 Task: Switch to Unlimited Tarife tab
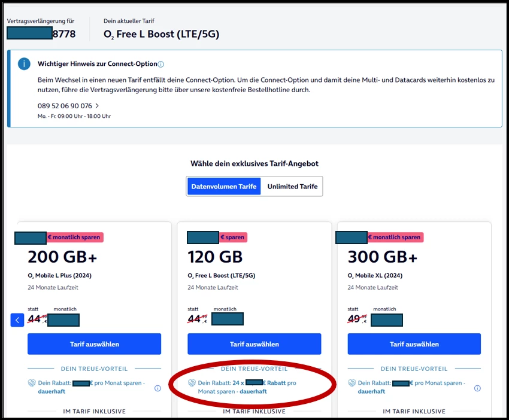tap(292, 187)
